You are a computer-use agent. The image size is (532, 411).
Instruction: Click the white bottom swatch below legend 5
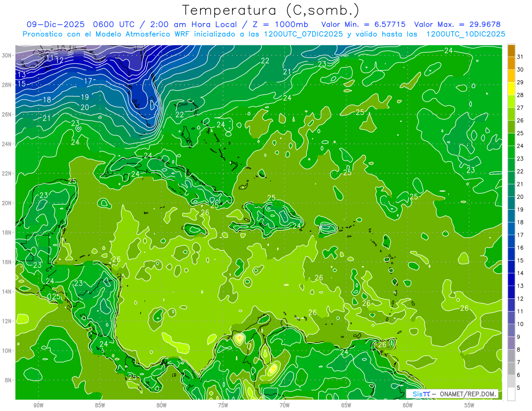[511, 394]
